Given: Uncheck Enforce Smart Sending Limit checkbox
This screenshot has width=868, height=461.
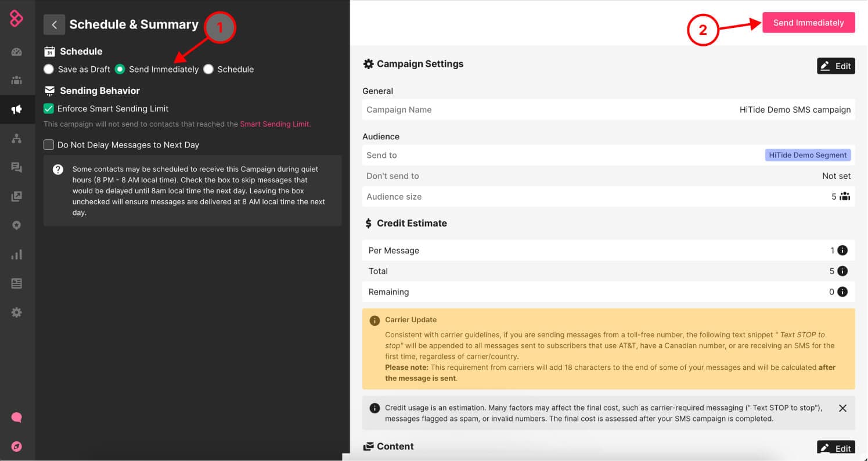Looking at the screenshot, I should coord(49,109).
